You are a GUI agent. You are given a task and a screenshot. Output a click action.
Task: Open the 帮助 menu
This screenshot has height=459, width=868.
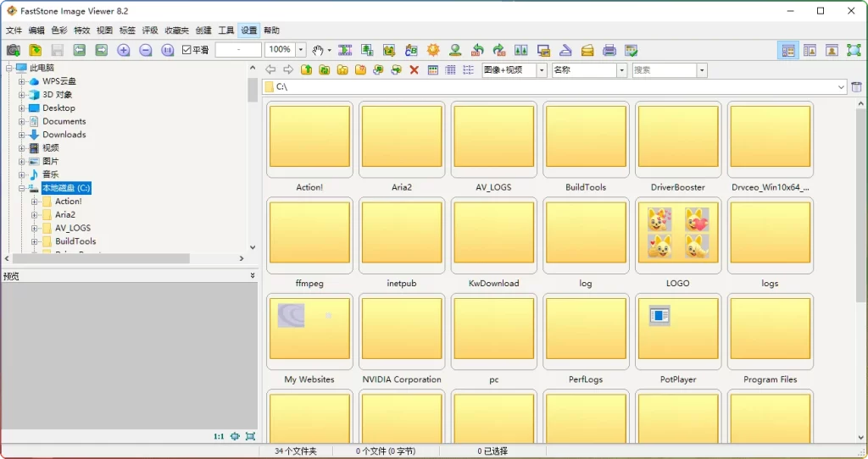(271, 30)
